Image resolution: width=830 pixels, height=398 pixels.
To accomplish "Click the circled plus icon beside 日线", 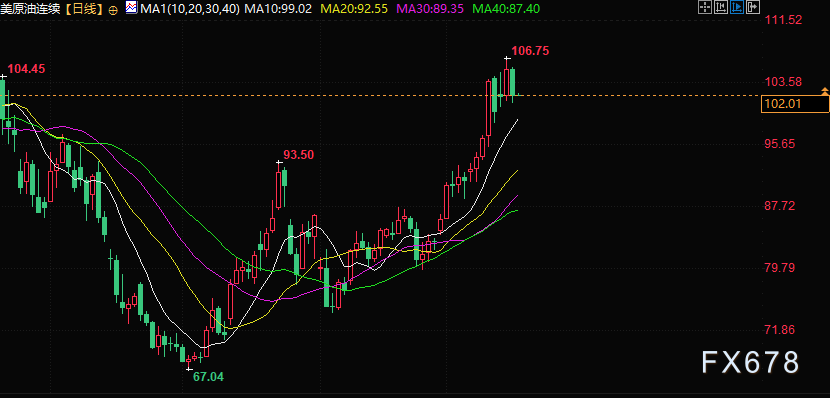I will (112, 10).
